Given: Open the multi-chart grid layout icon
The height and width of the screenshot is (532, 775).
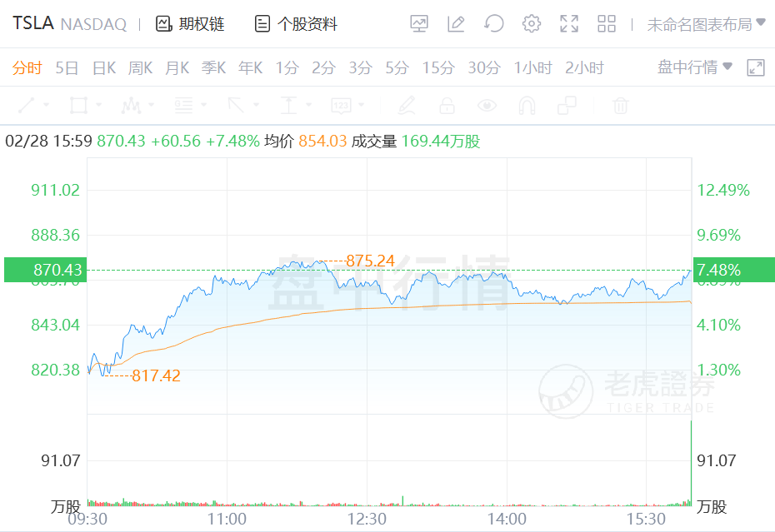Looking at the screenshot, I should point(607,24).
